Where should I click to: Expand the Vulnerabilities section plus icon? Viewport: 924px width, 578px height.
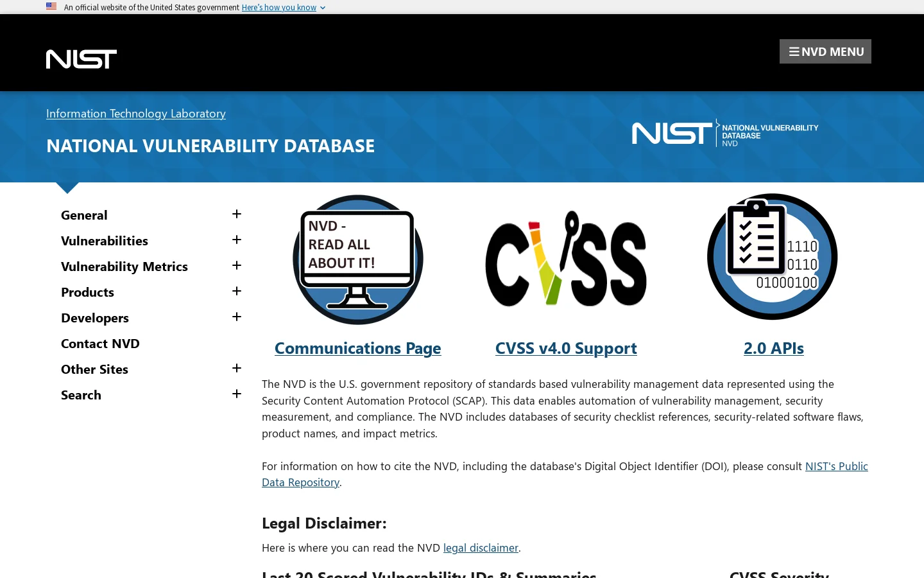[237, 240]
